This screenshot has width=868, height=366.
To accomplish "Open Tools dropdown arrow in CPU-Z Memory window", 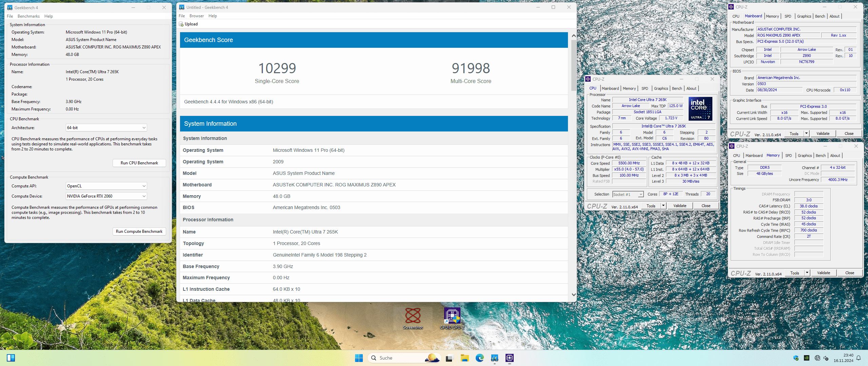I will point(807,273).
